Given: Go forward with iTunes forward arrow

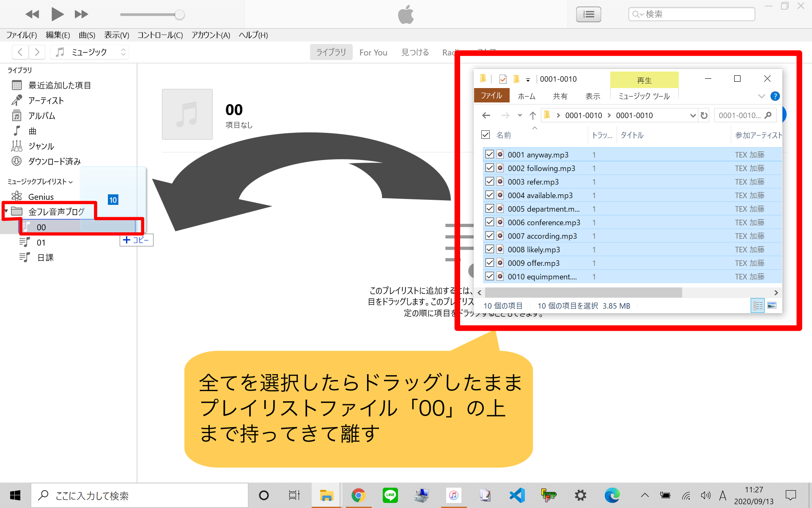Looking at the screenshot, I should 37,52.
